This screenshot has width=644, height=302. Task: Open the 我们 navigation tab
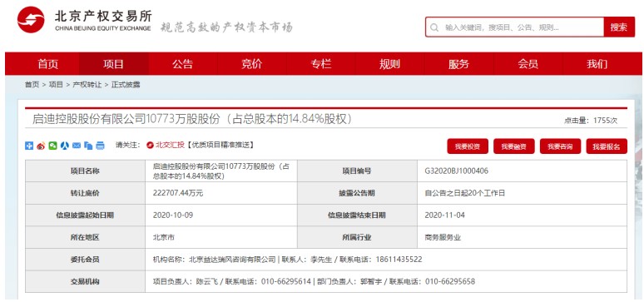tap(597, 64)
